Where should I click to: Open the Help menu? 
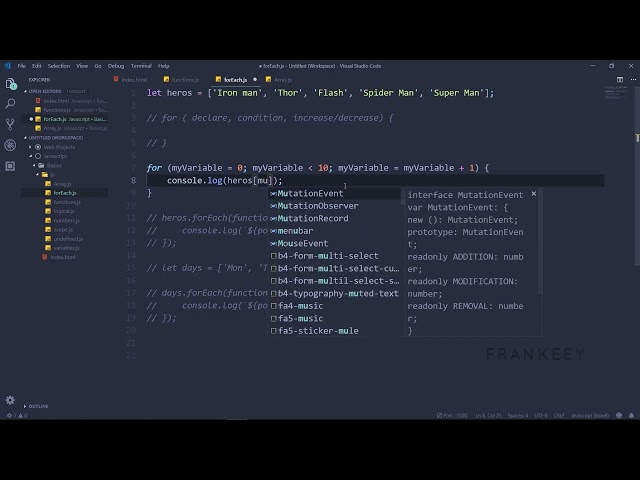[x=164, y=66]
